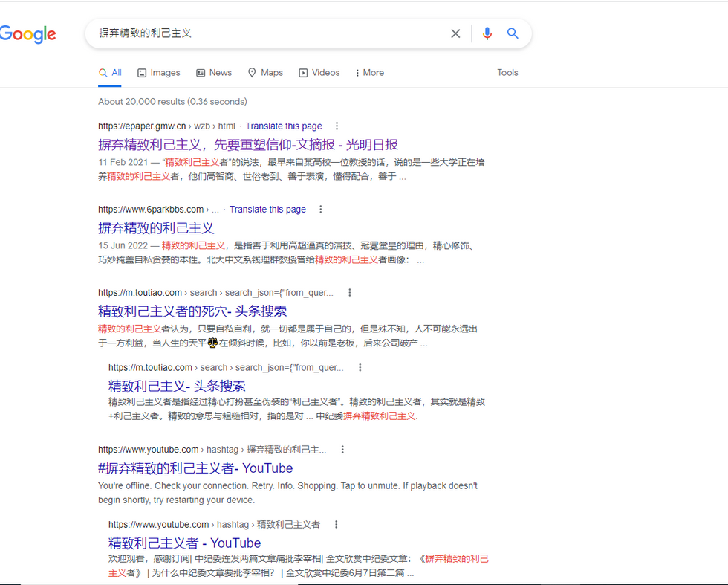Open options menu for epaper.gmw.cn result

337,126
